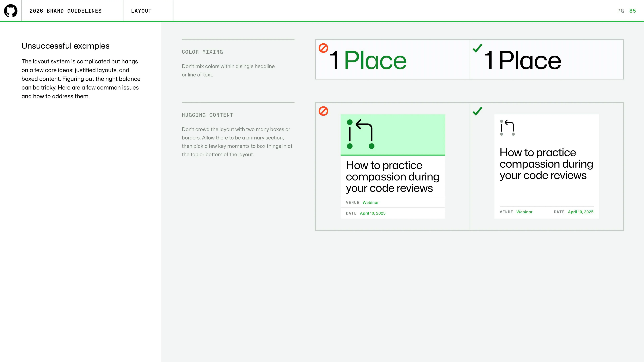Image resolution: width=644 pixels, height=362 pixels.
Task: Click the red prohibited icon in Hugging Content example
Action: click(323, 111)
